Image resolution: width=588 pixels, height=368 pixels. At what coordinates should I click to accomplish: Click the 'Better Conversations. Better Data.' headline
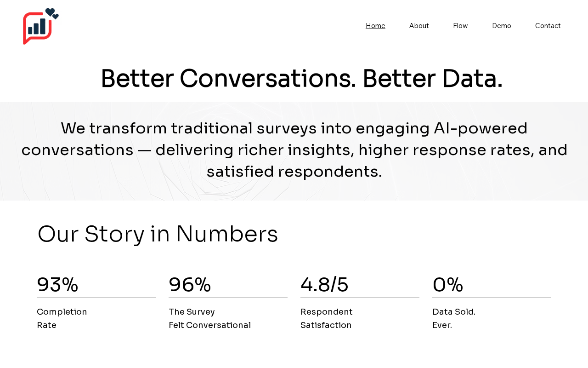(301, 79)
